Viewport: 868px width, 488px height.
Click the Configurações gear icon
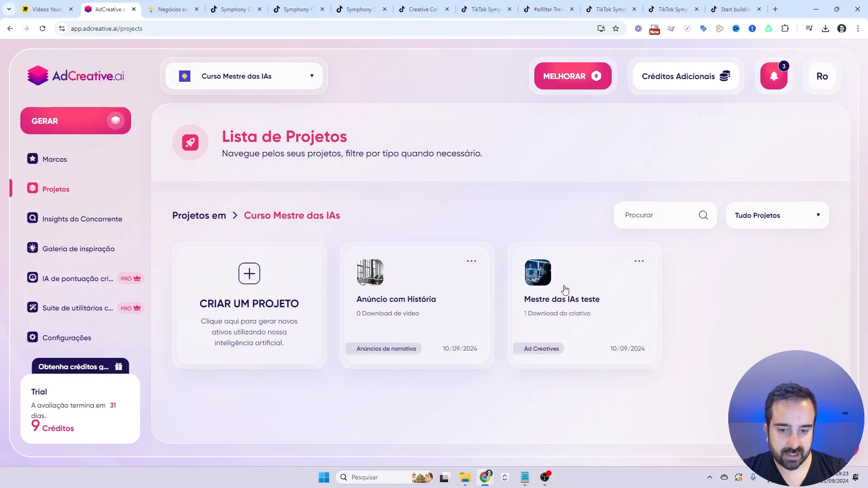coord(33,337)
